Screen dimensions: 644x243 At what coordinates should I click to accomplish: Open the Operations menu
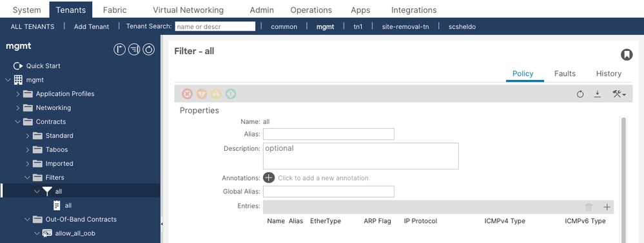point(311,10)
